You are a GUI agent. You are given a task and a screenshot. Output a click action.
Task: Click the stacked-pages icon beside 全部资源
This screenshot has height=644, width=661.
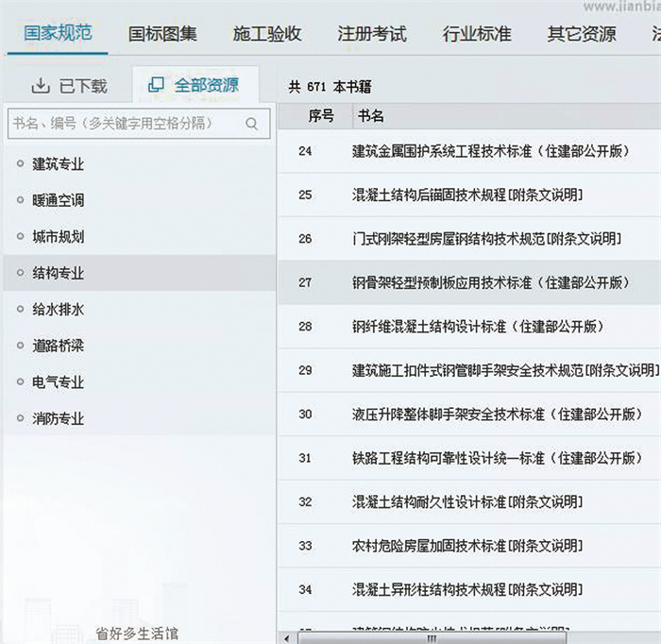tap(156, 85)
